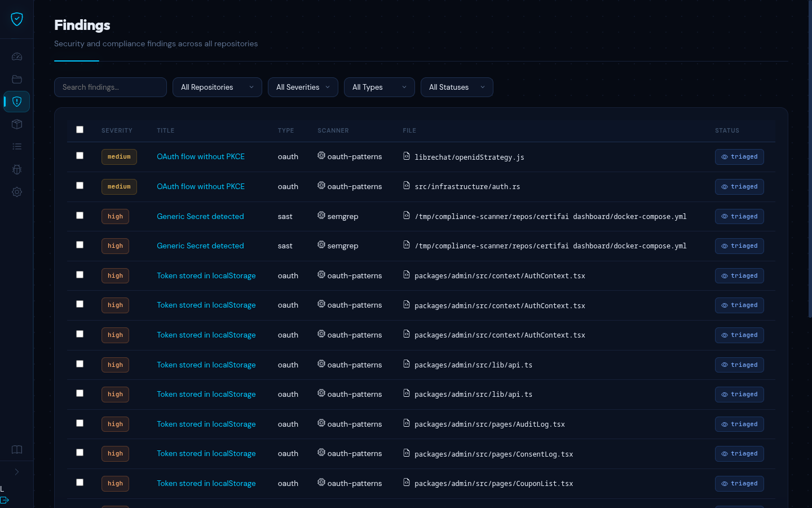This screenshot has height=508, width=812.
Task: Click triaged status button for AuditLog.tsx row
Action: click(x=739, y=424)
